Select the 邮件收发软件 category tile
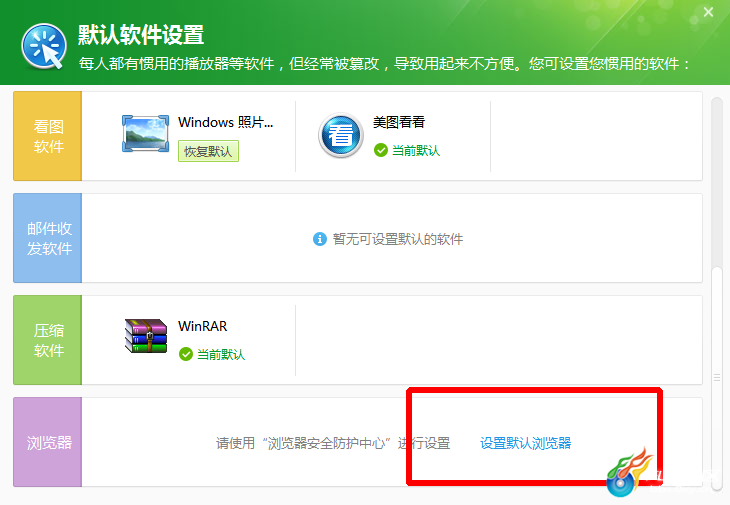The width and height of the screenshot is (730, 505). (x=47, y=238)
